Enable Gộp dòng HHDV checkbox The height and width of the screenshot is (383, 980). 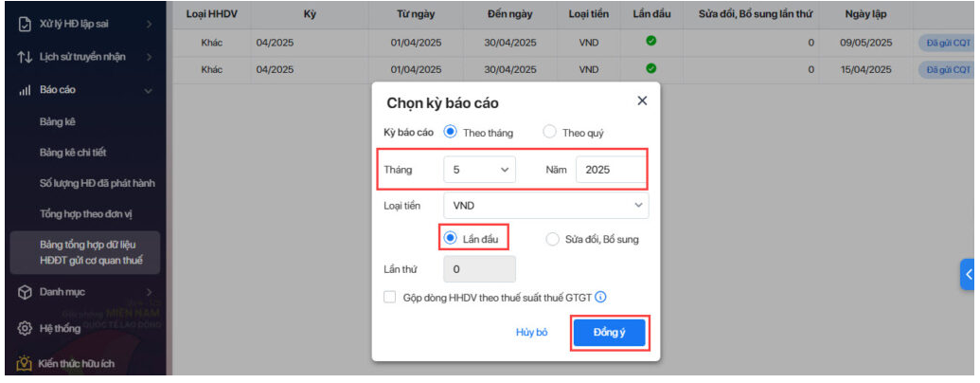pyautogui.click(x=390, y=298)
